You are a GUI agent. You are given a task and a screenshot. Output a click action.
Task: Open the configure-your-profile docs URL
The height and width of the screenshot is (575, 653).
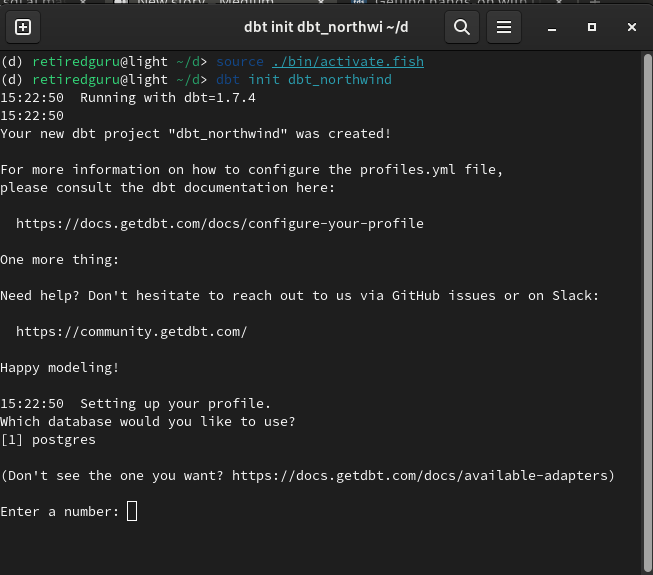(x=220, y=224)
